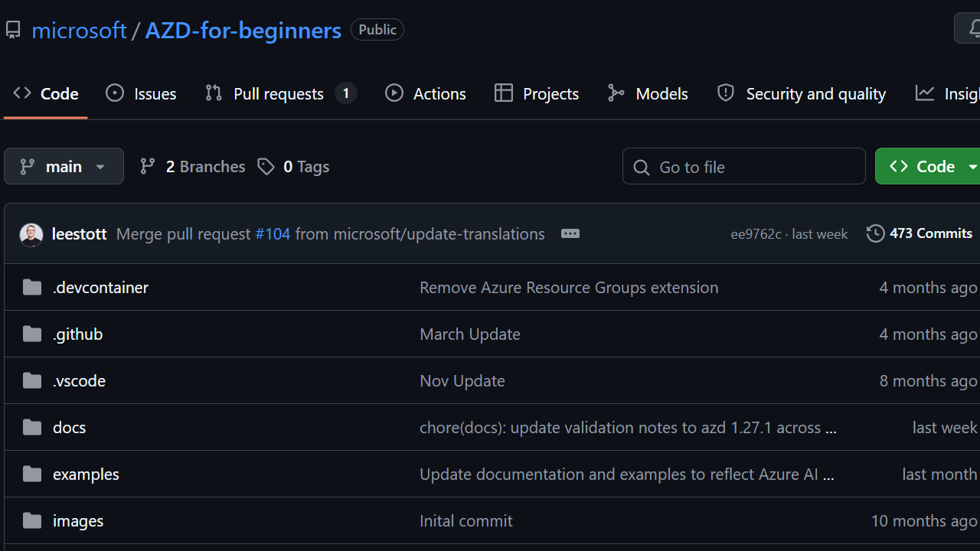Click the Public visibility badge

(377, 30)
